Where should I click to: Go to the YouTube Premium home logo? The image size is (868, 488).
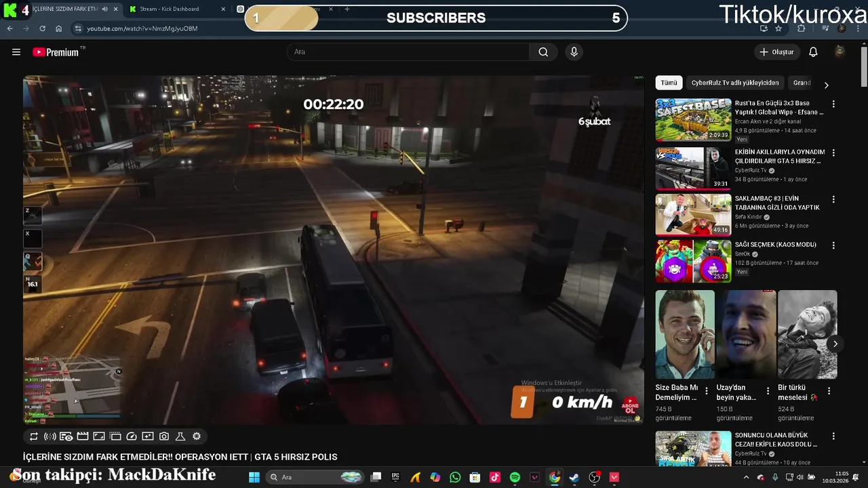[x=56, y=52]
